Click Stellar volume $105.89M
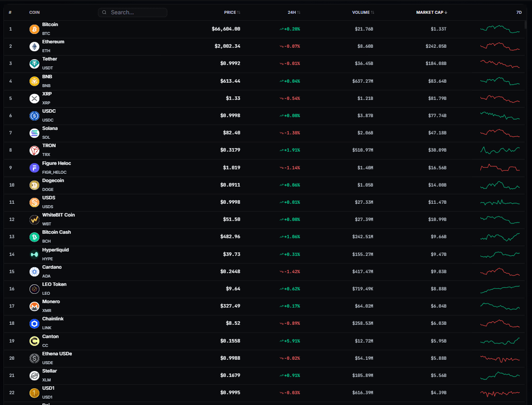The width and height of the screenshot is (532, 405). pyautogui.click(x=362, y=376)
